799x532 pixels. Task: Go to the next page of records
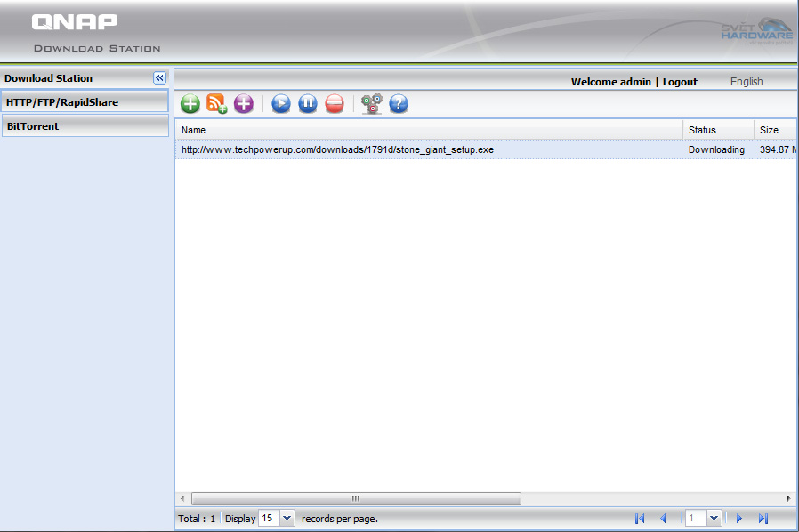(x=738, y=518)
